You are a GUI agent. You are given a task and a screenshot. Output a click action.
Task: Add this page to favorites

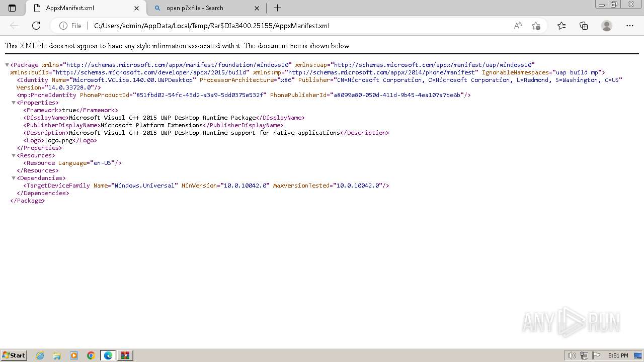536,26
